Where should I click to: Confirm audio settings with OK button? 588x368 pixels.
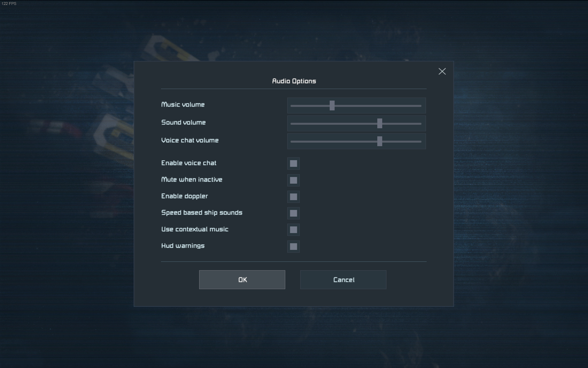242,280
